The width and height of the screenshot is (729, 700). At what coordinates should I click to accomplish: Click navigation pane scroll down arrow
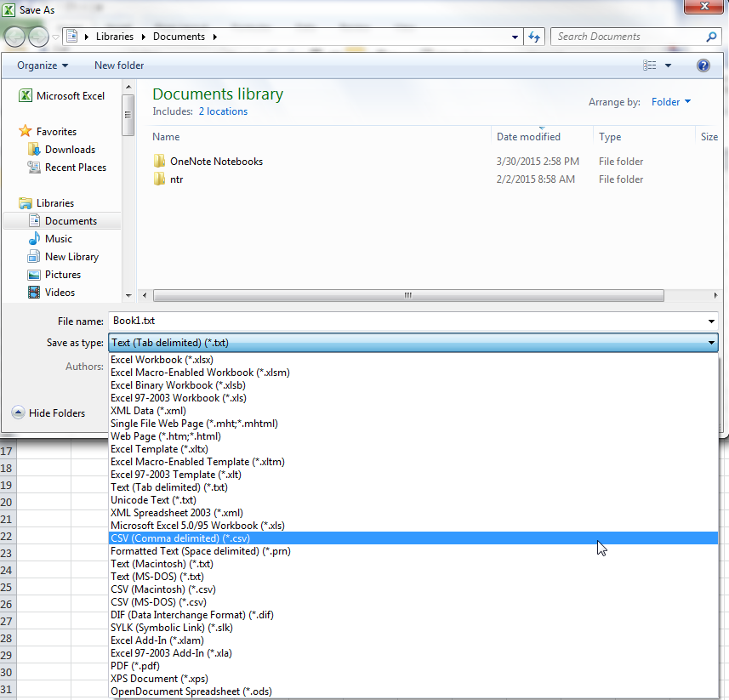[128, 296]
